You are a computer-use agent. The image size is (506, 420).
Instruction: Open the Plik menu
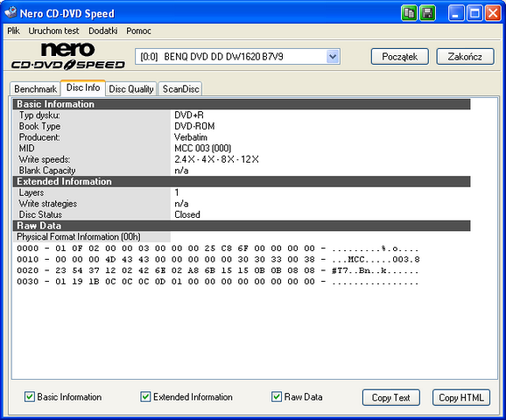(13, 31)
